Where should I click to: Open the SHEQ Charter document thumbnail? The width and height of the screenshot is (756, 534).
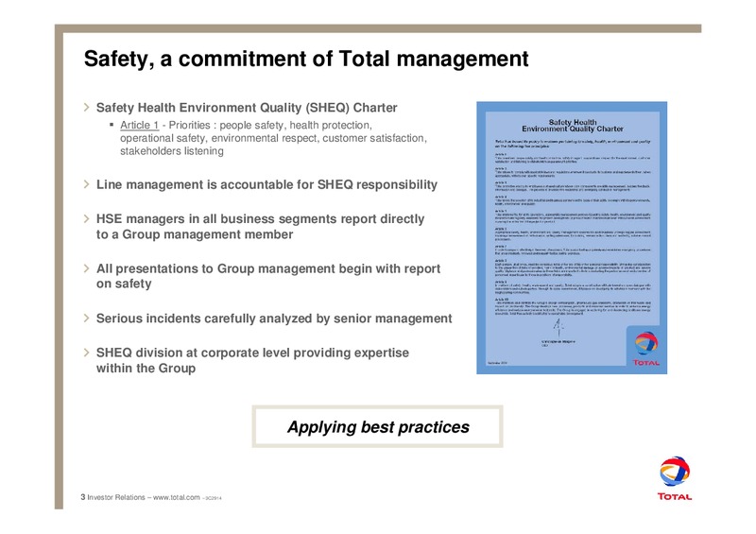tap(572, 238)
